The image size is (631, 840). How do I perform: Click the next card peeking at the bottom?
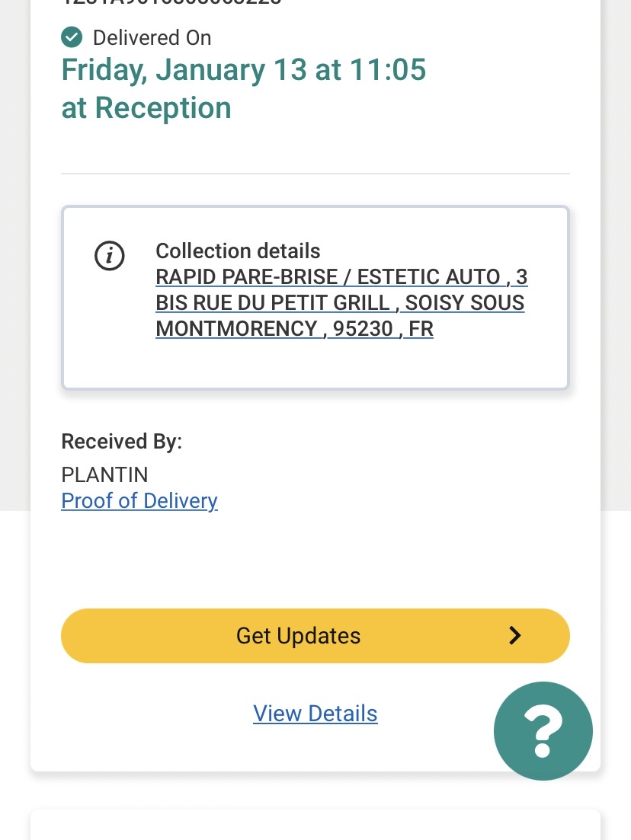point(315,826)
